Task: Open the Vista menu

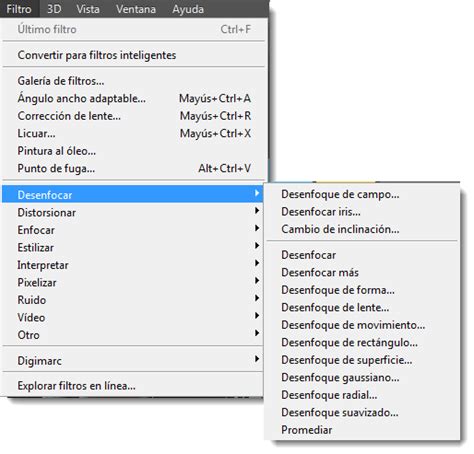Action: tap(88, 9)
